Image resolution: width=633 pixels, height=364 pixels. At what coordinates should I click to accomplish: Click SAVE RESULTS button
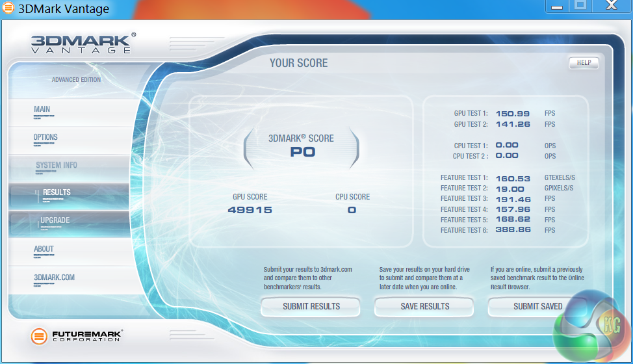point(424,307)
